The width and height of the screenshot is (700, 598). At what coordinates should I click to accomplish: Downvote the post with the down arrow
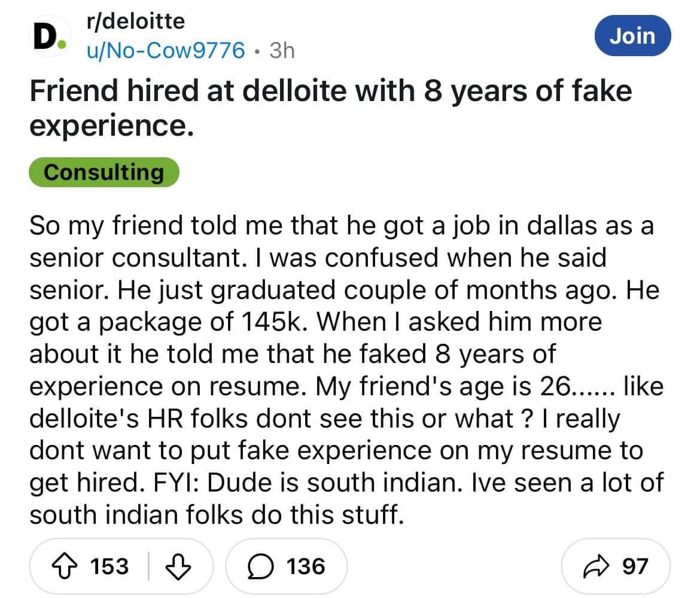177,566
